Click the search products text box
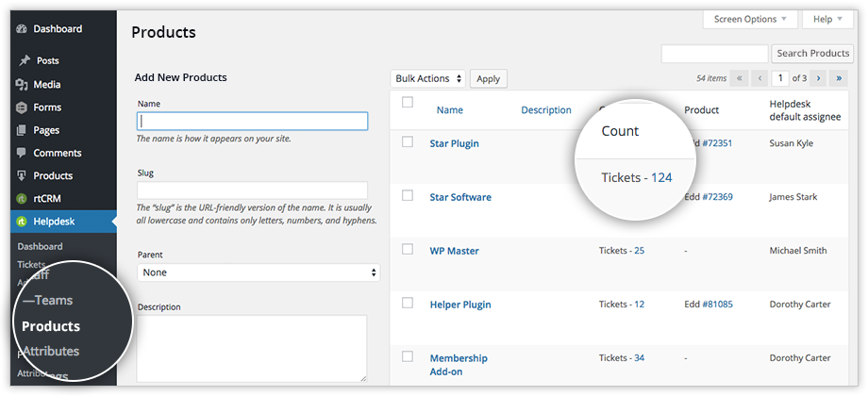Viewport: 868px width, 396px height. click(714, 54)
